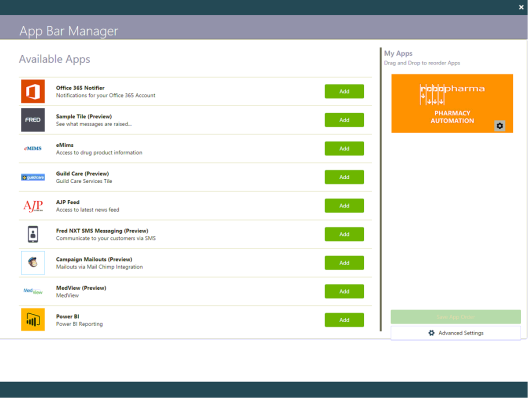Image resolution: width=528 pixels, height=398 pixels.
Task: Click the 'Sample Tile (Preview)' title
Action: (84, 116)
